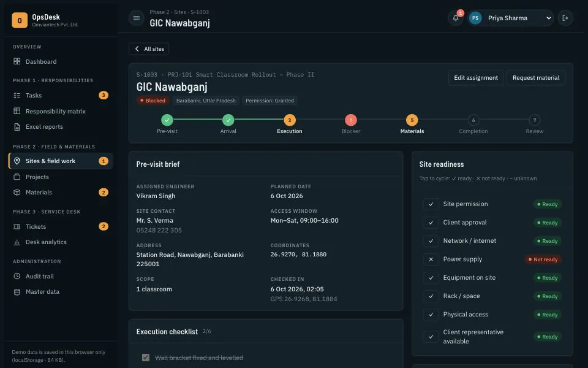The image size is (588, 368).
Task: Click the Tickets icon in sidebar
Action: (17, 226)
